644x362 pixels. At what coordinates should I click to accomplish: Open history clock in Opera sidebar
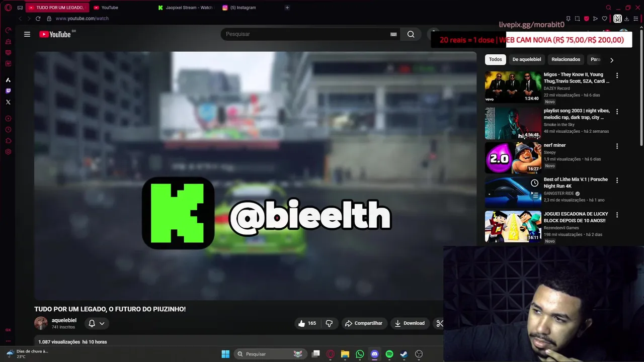click(x=8, y=130)
